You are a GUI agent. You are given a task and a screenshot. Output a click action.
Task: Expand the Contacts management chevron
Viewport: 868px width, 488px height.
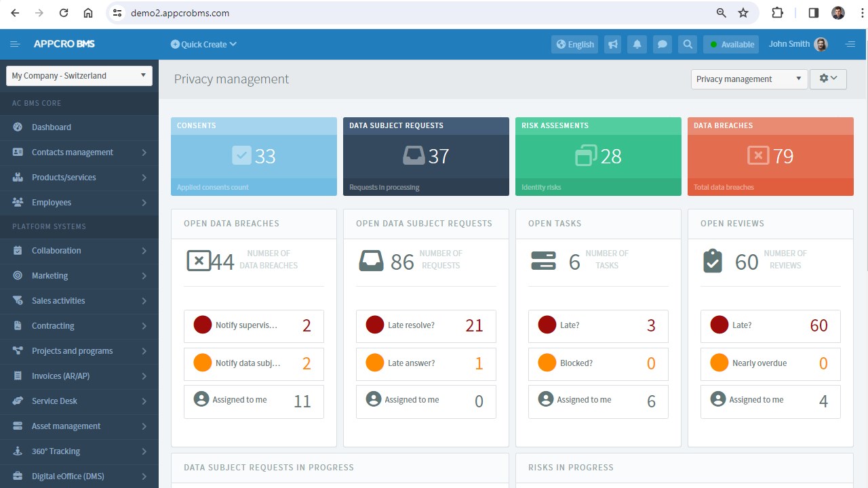144,152
